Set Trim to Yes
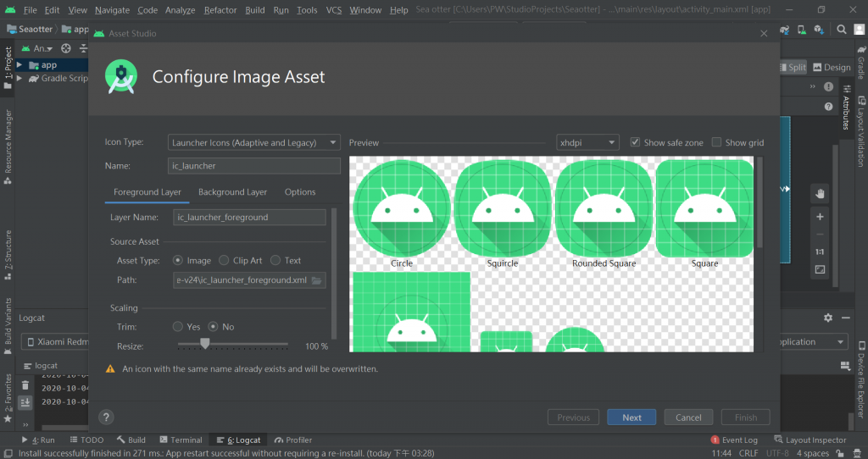The height and width of the screenshot is (459, 868). tap(178, 327)
